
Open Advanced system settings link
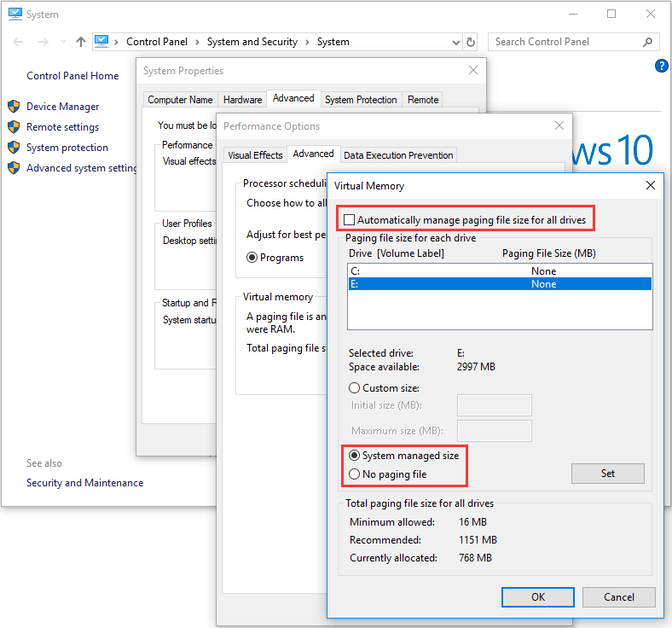click(81, 168)
